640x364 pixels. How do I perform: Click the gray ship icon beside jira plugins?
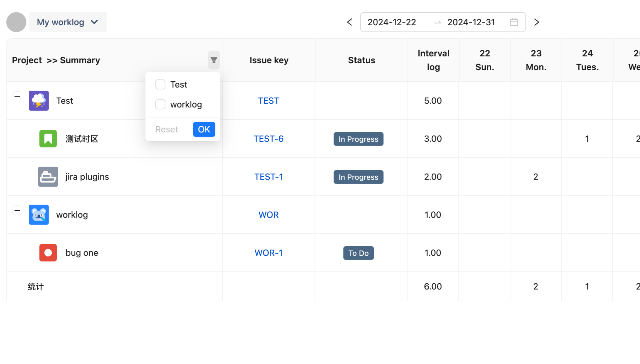48,177
